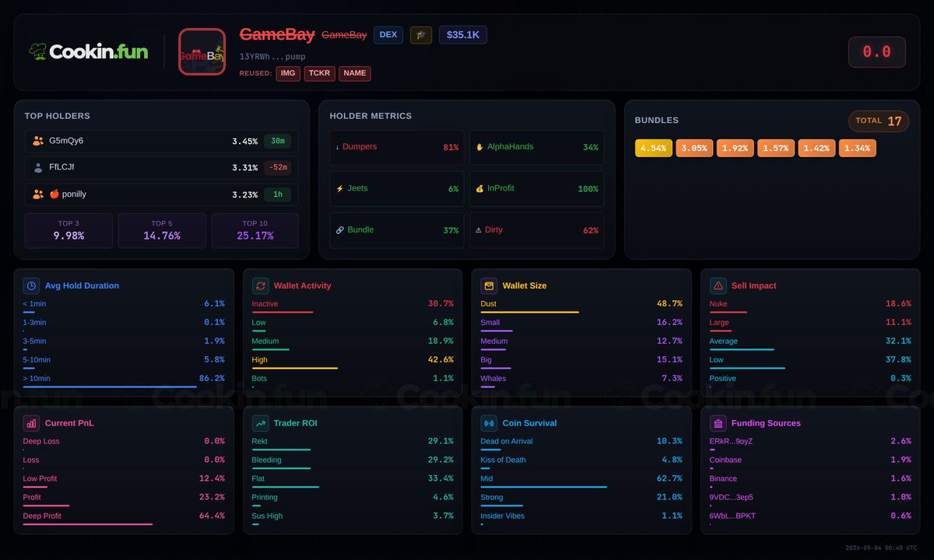This screenshot has width=934, height=560.
Task: Click the Sus High 3.7% row
Action: tap(353, 517)
